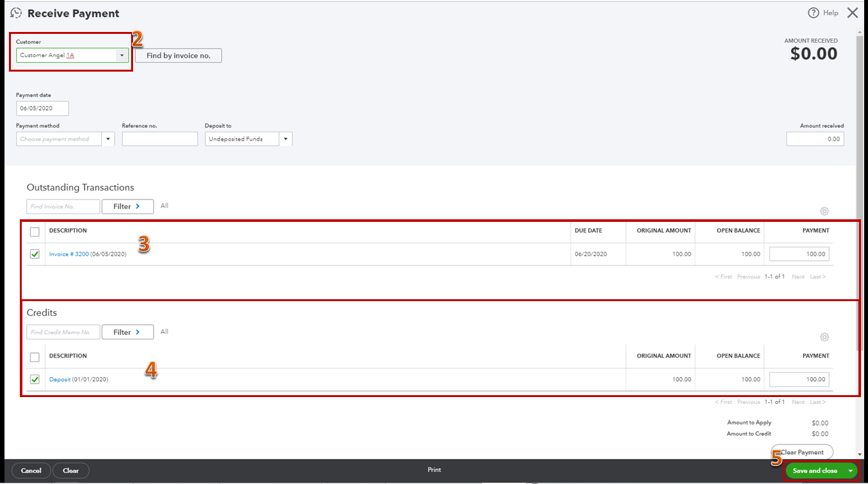Open the Deposit to account dropdown
Image resolution: width=868 pixels, height=484 pixels.
(x=285, y=139)
